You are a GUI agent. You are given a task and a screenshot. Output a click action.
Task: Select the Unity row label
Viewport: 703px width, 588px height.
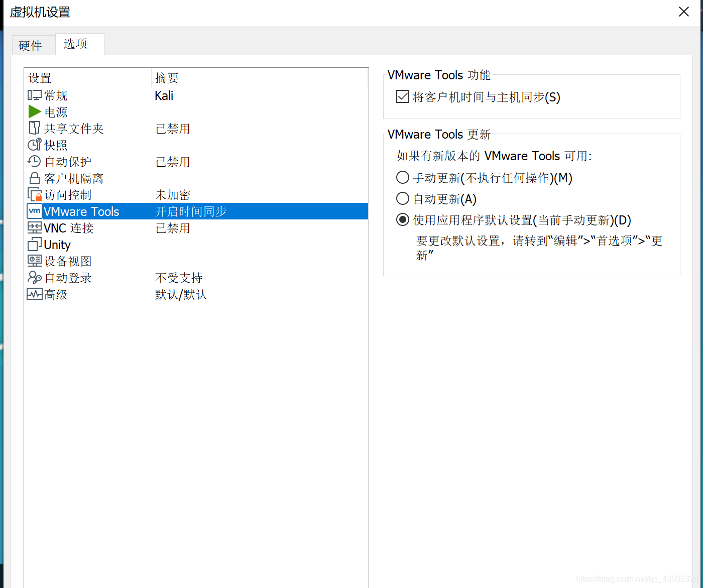click(57, 245)
